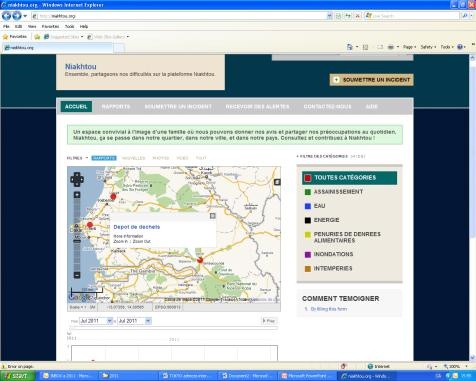Select the Contactez-nous tab
The image size is (476, 381).
(x=327, y=106)
